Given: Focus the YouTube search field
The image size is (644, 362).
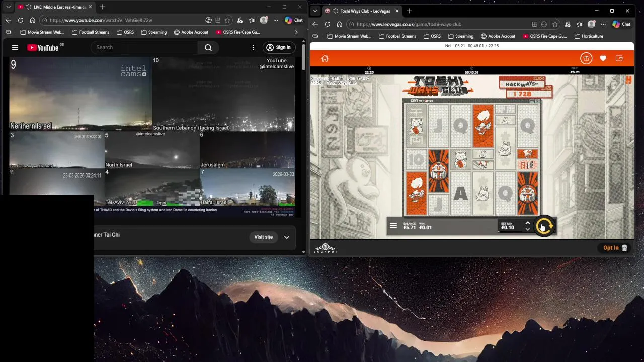Looking at the screenshot, I should coord(144,47).
